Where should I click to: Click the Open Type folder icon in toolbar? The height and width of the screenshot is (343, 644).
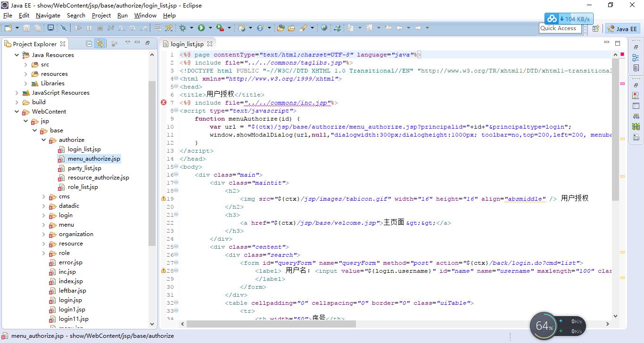281,28
